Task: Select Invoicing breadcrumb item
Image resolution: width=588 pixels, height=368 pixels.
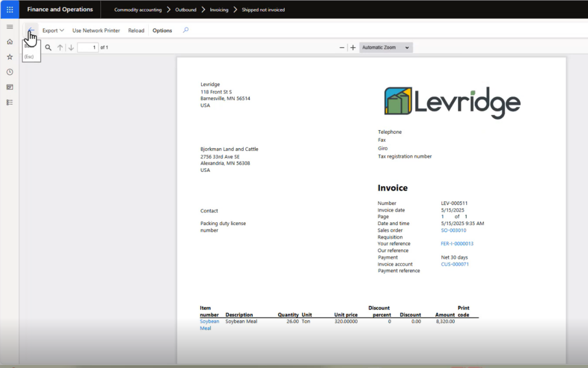Action: coord(219,10)
